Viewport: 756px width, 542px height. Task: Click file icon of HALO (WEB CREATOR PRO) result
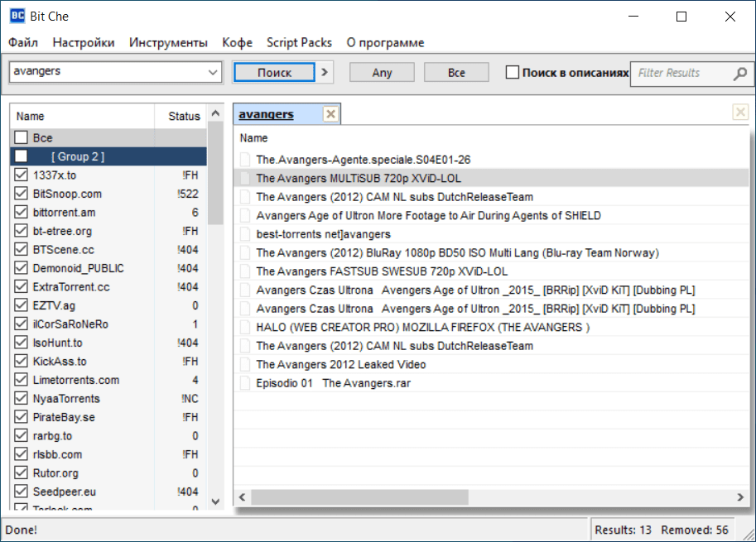pos(245,327)
